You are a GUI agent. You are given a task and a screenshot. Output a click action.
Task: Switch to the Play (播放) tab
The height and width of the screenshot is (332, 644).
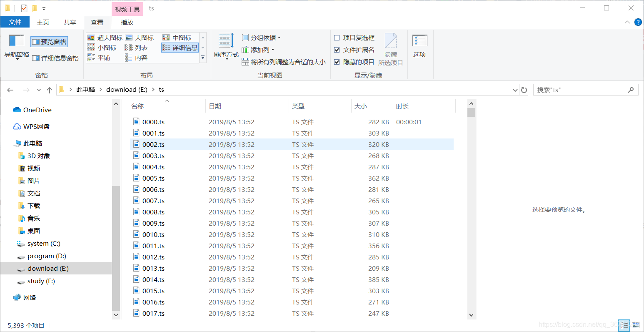127,22
